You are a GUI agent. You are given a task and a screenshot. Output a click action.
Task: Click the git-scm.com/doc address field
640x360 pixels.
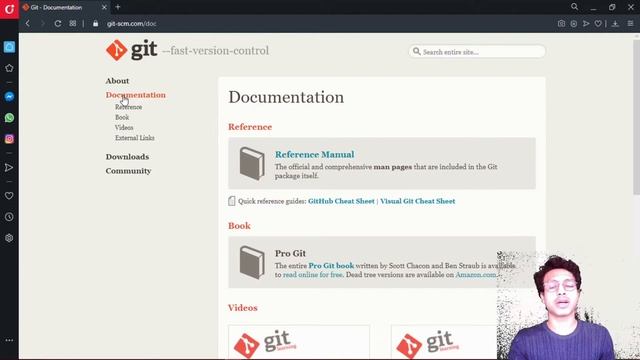tap(131, 24)
